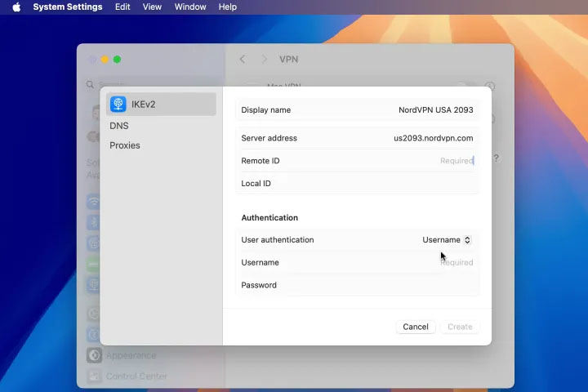The image size is (588, 392).
Task: Click the yellow minimize window button
Action: point(105,60)
